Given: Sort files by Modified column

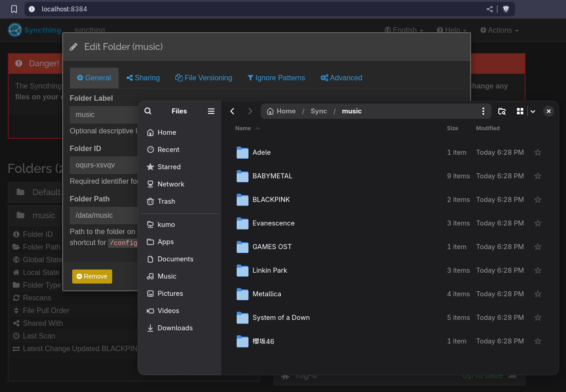Looking at the screenshot, I should (x=488, y=128).
